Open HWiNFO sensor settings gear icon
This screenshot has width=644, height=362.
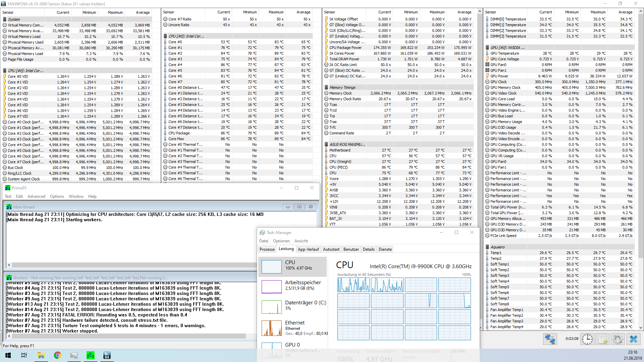click(618, 339)
